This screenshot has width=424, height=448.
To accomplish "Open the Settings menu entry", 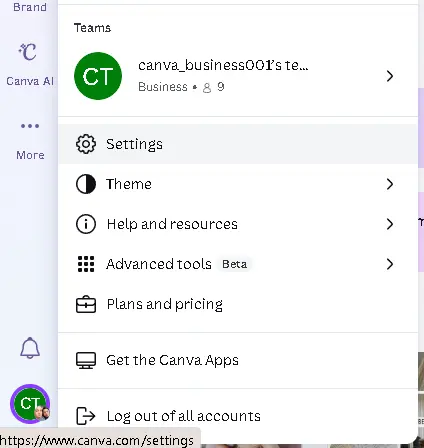I will (238, 144).
